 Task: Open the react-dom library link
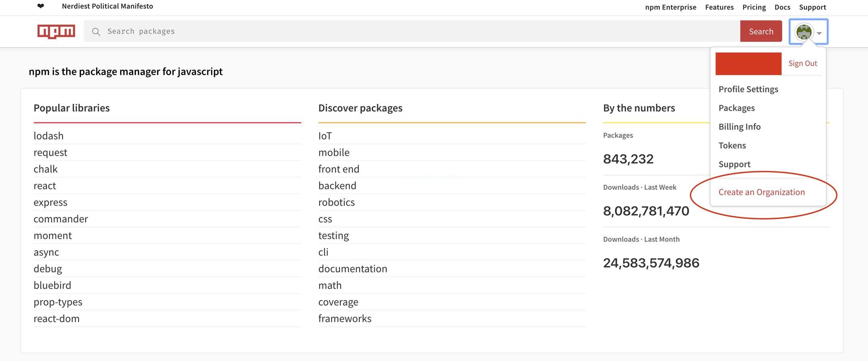point(56,319)
